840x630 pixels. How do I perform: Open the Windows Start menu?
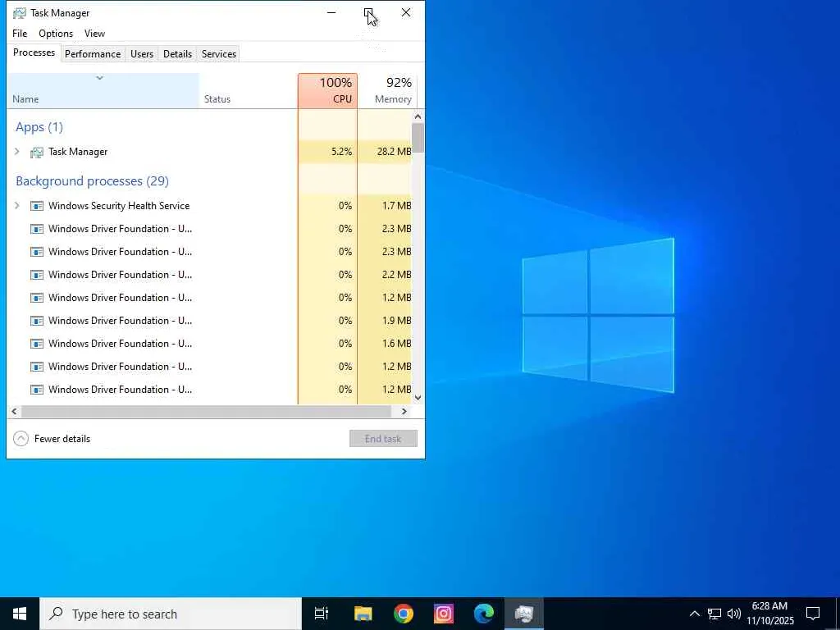click(20, 614)
